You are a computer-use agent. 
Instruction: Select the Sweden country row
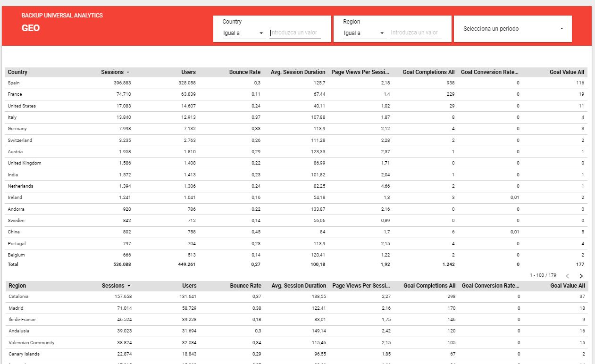(296, 221)
